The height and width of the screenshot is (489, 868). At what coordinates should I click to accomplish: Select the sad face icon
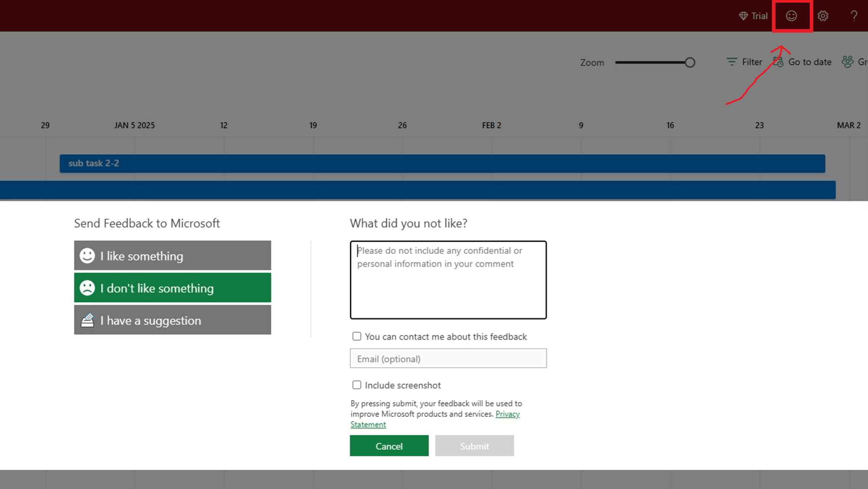click(87, 288)
